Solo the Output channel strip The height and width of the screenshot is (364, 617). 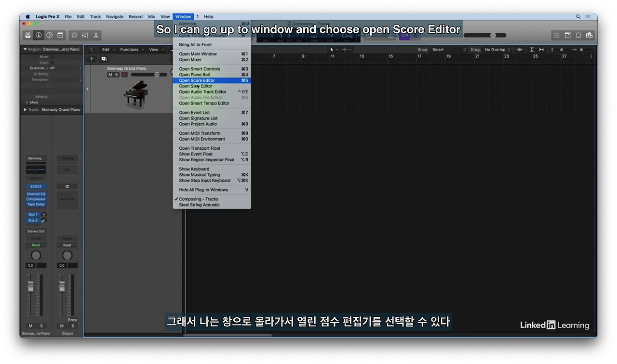(x=72, y=326)
